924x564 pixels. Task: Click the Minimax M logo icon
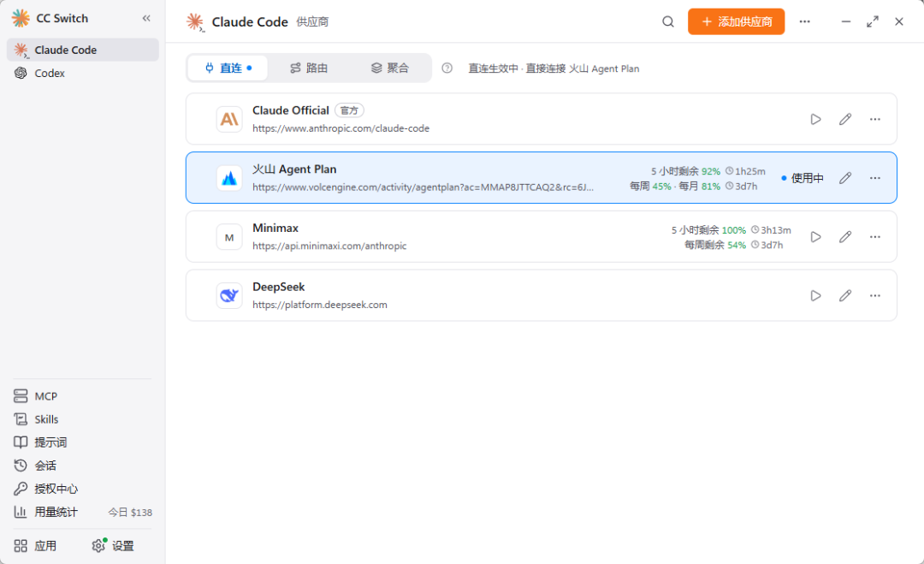pos(229,237)
